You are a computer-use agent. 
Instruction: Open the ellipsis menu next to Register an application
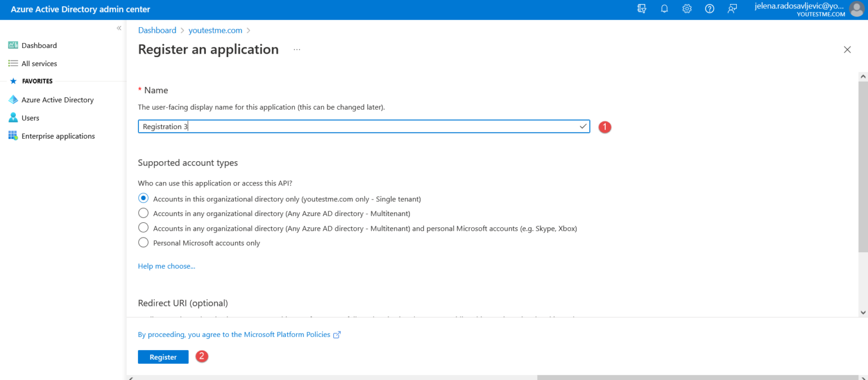(x=297, y=50)
